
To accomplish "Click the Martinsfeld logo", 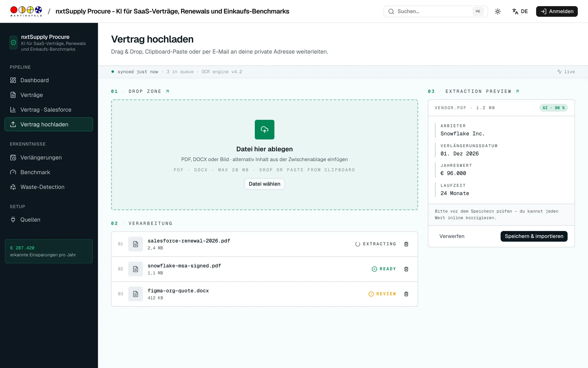I will [26, 11].
